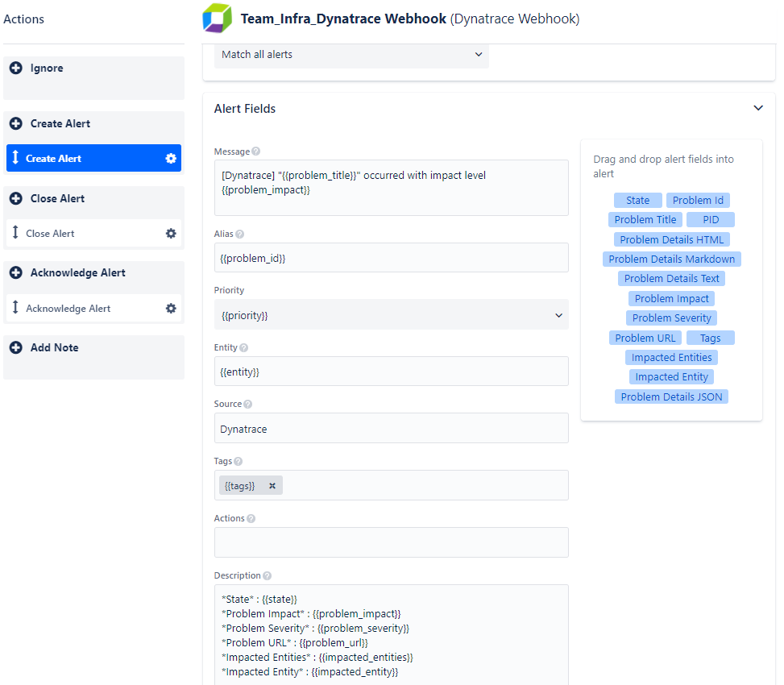This screenshot has width=784, height=685.
Task: Open help tooltip for Description field
Action: tap(267, 576)
